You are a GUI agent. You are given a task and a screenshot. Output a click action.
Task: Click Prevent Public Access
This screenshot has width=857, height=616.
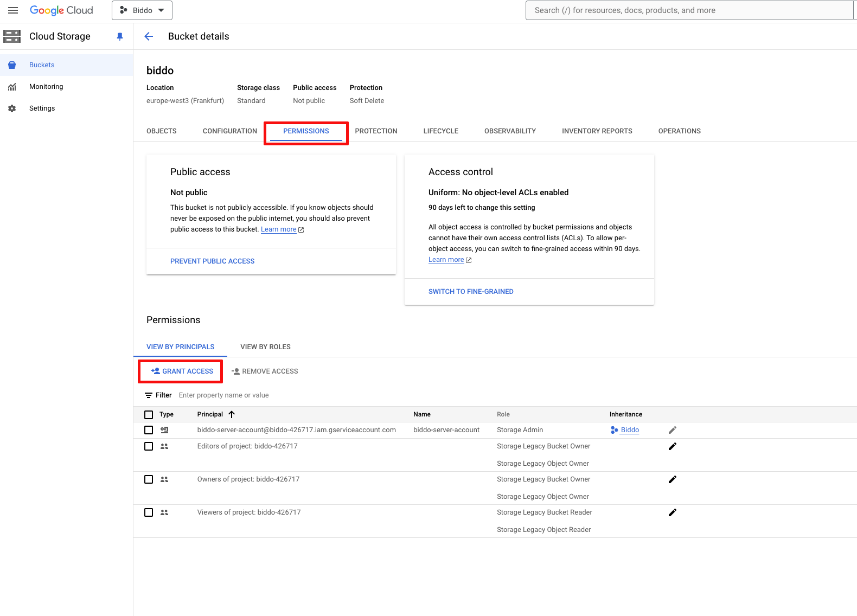click(213, 261)
